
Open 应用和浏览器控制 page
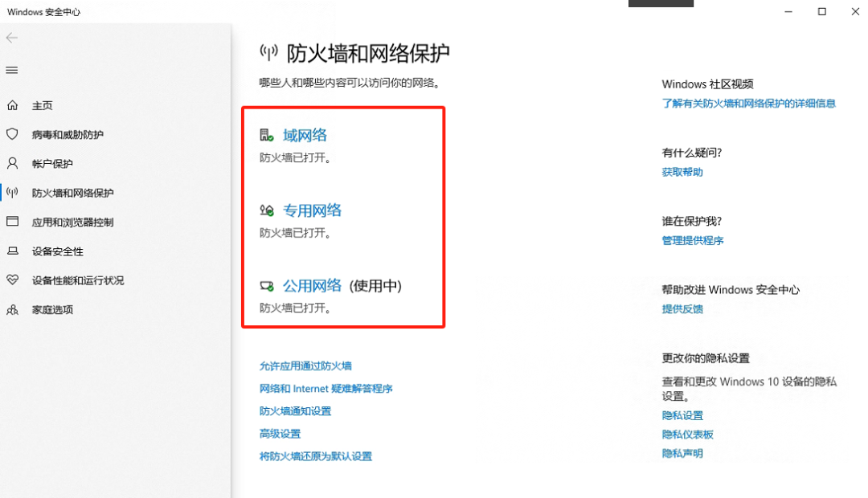point(72,222)
